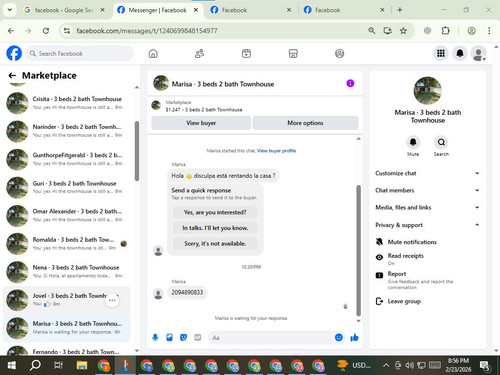This screenshot has height=375, width=500.
Task: Expand Media, files and links section
Action: [427, 207]
